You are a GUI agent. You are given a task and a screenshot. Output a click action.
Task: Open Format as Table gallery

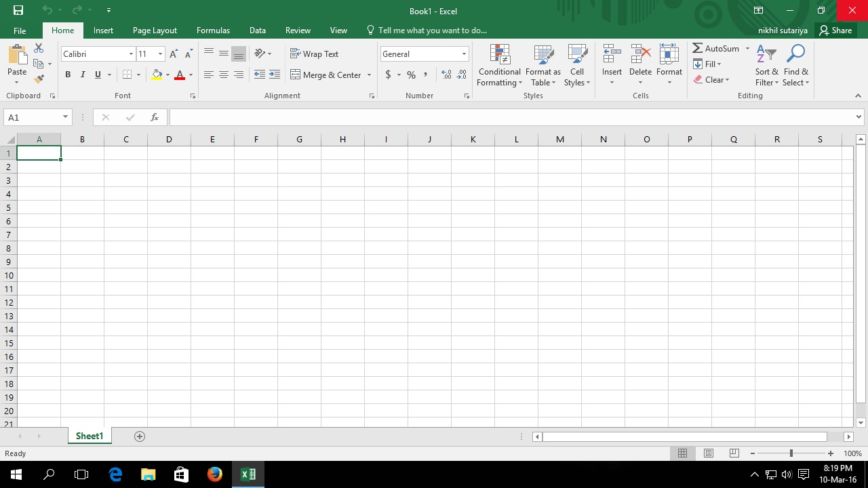click(x=543, y=66)
